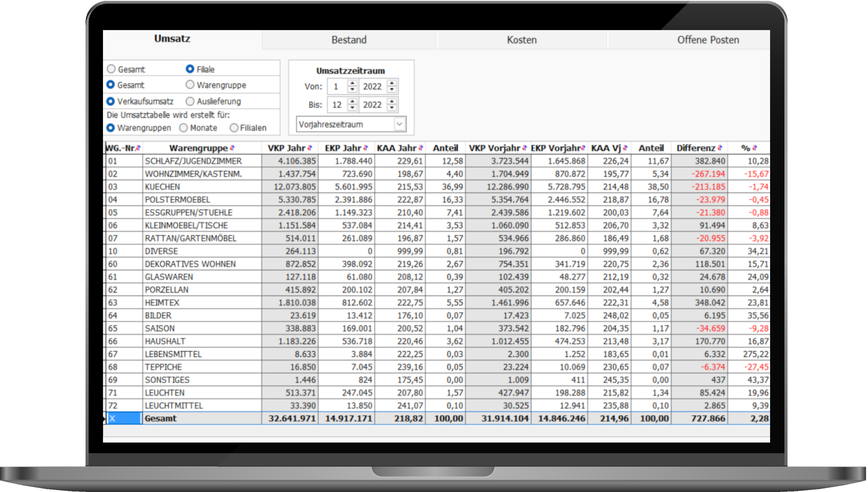The width and height of the screenshot is (868, 492).
Task: Click the Von month input field
Action: 337,86
